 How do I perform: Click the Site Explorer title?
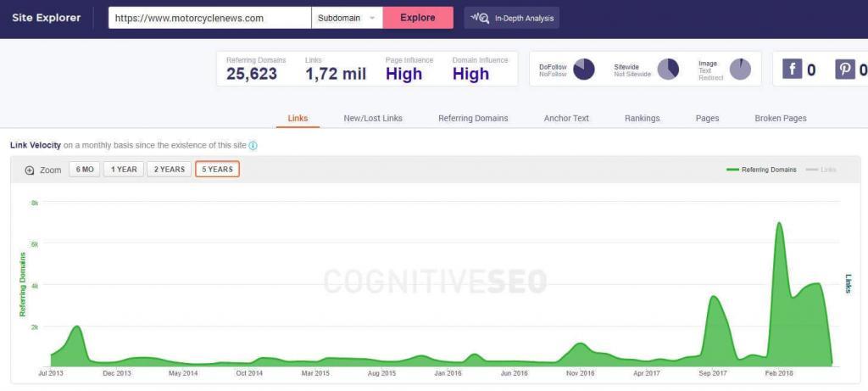coord(47,18)
